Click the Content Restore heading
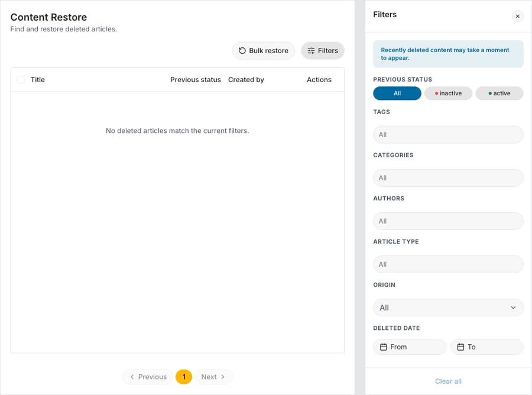The image size is (532, 395). 48,17
